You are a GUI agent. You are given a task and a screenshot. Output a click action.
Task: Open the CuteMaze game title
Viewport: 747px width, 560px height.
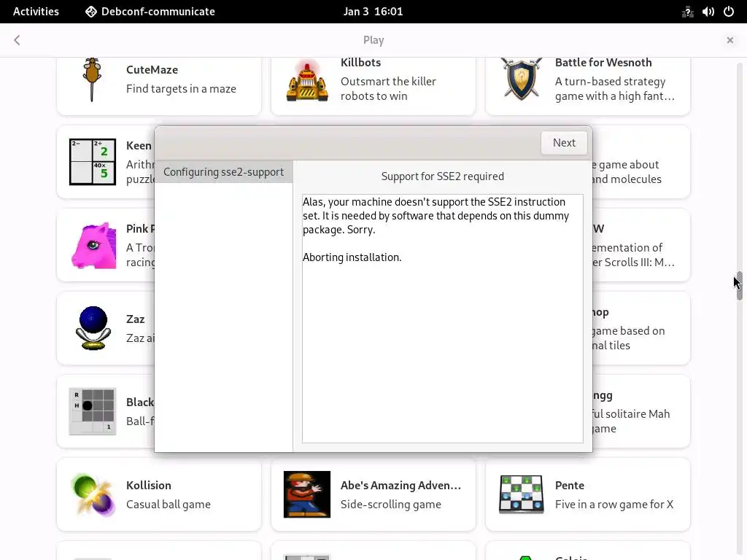[152, 69]
